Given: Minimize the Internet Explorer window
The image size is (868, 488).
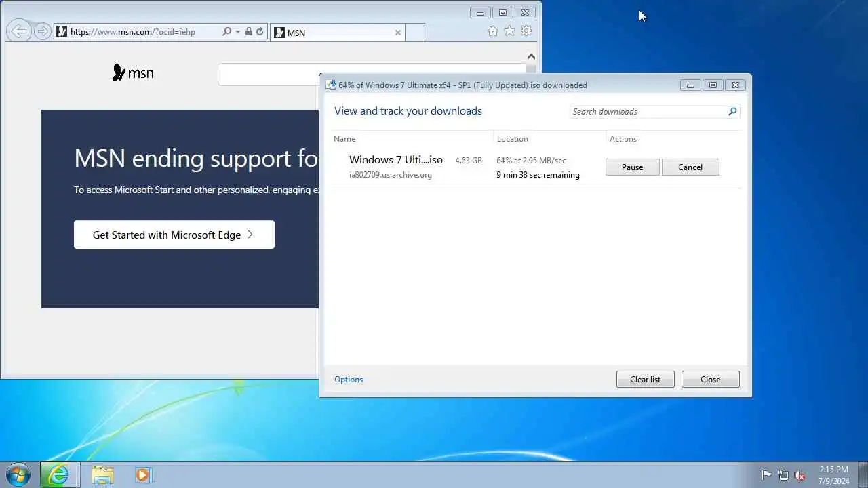Looking at the screenshot, I should coord(480,12).
